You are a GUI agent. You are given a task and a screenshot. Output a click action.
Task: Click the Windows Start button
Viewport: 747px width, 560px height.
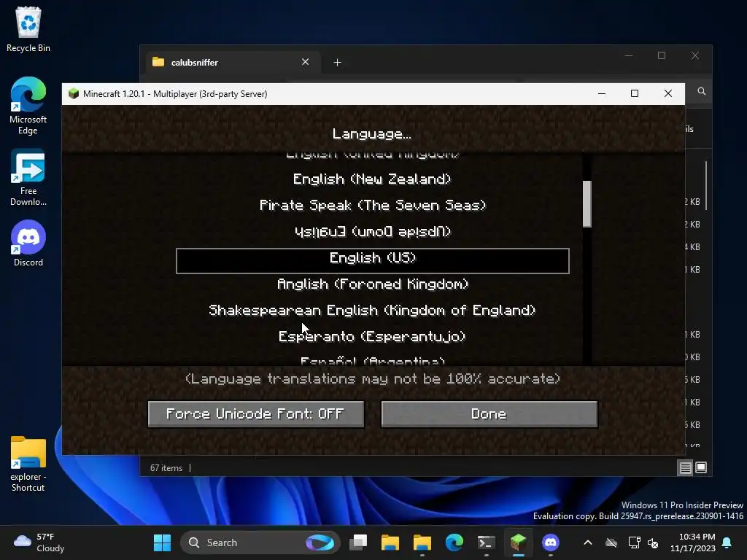[162, 542]
